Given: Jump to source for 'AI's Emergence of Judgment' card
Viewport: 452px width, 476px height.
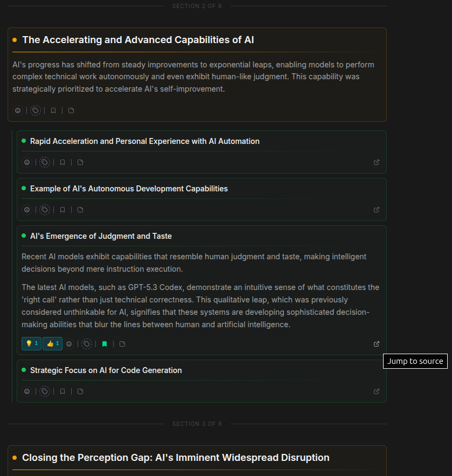Looking at the screenshot, I should pos(377,344).
